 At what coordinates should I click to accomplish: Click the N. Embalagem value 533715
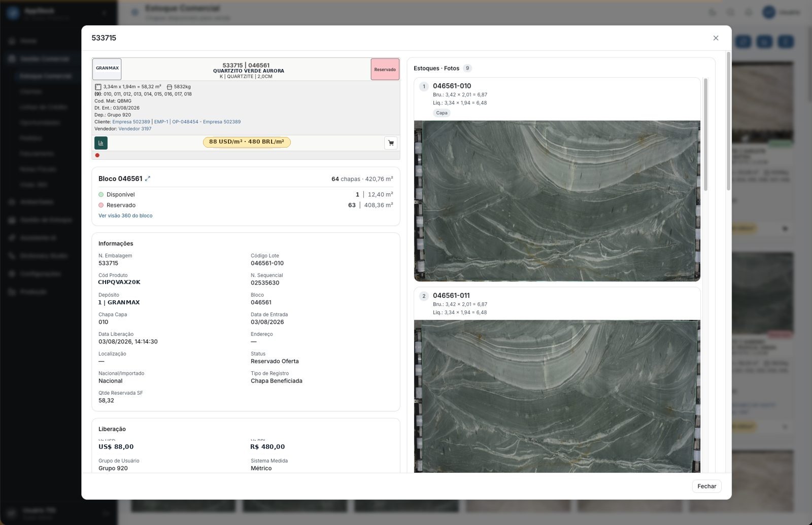tap(108, 263)
